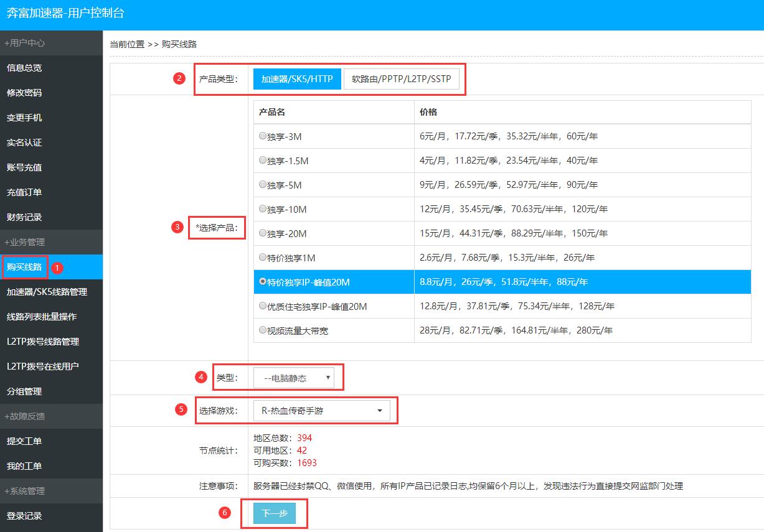Go to 修改密码 page
Screen dimensions: 764x532
24,93
